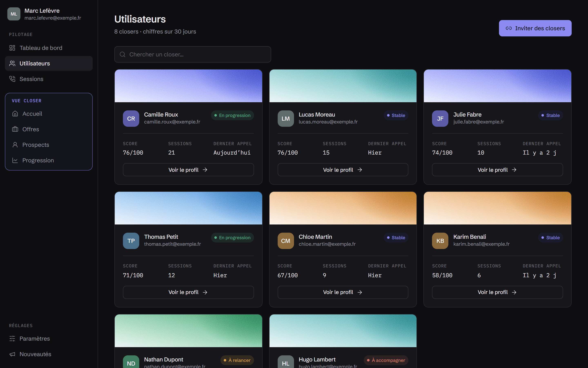Open the Sessions page from sidebar

[49, 79]
